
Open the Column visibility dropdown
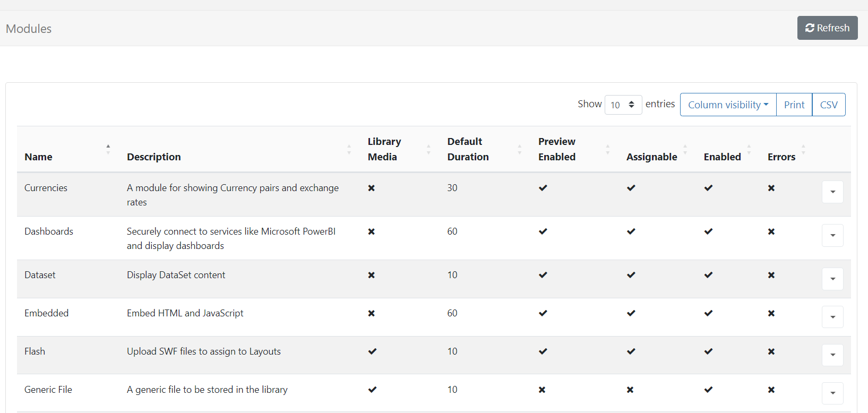click(728, 105)
